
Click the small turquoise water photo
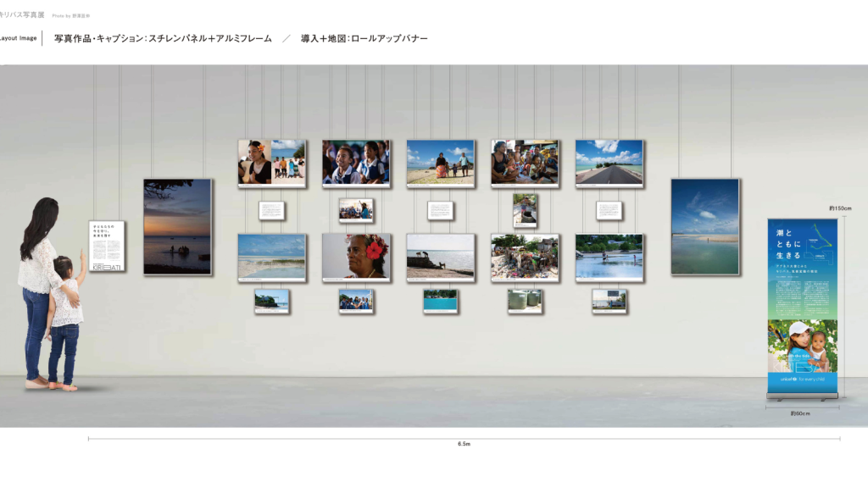tap(441, 301)
